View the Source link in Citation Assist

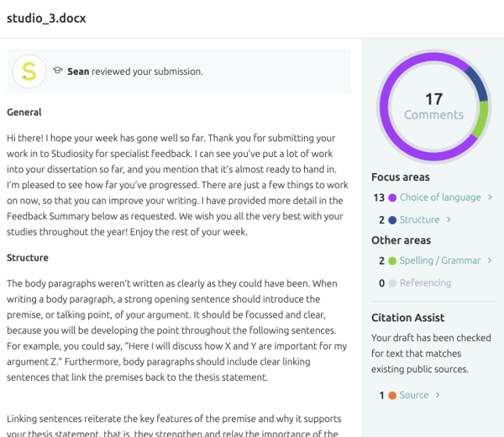414,395
